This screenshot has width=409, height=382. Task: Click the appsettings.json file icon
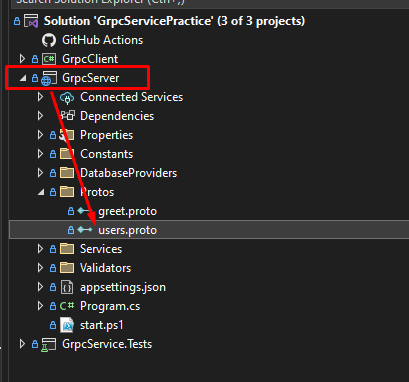[67, 287]
